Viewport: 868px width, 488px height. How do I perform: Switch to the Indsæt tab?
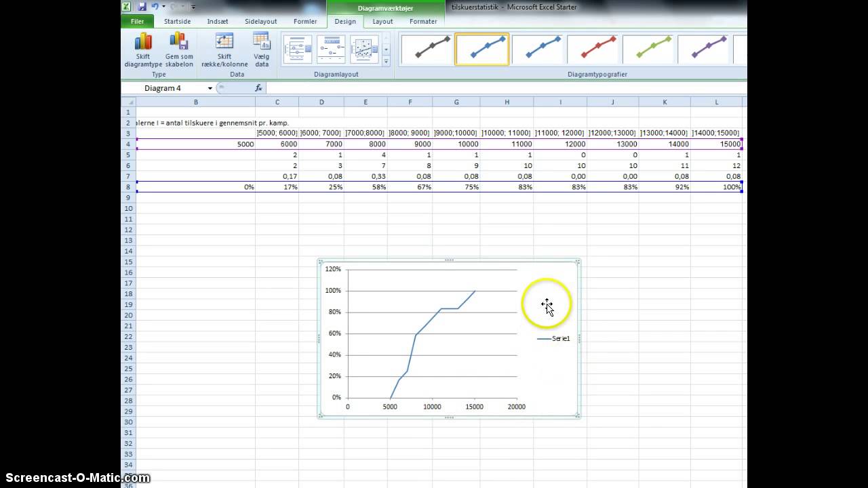coord(218,22)
